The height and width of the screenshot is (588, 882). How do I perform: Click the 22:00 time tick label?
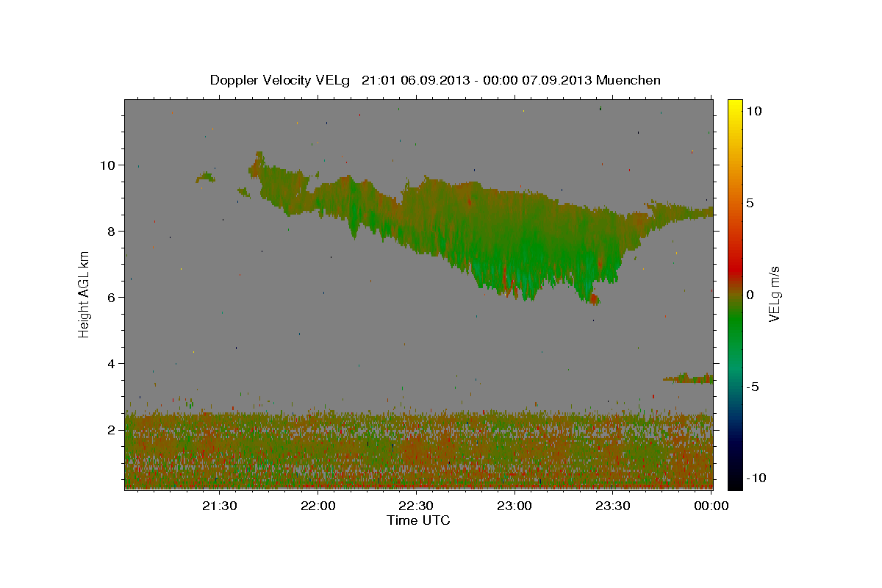click(x=318, y=506)
